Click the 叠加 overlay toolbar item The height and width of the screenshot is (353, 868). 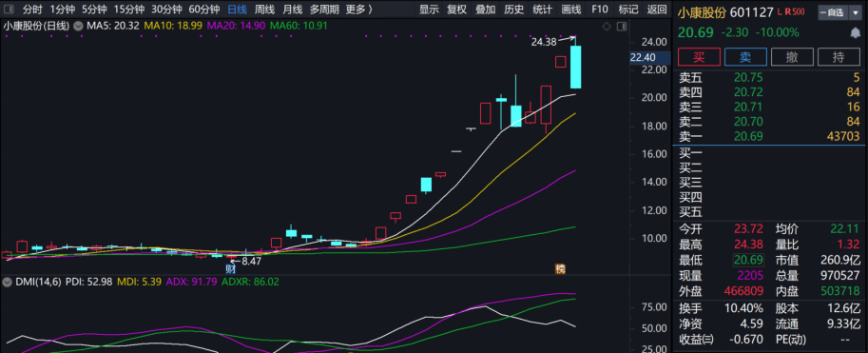tap(486, 10)
